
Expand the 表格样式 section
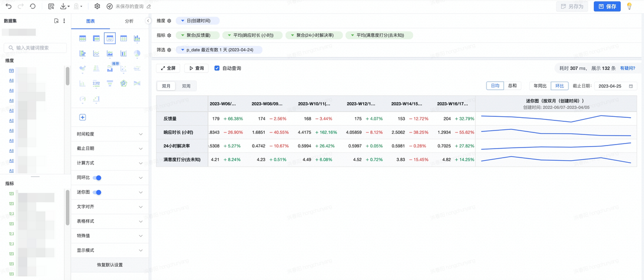[x=110, y=221]
